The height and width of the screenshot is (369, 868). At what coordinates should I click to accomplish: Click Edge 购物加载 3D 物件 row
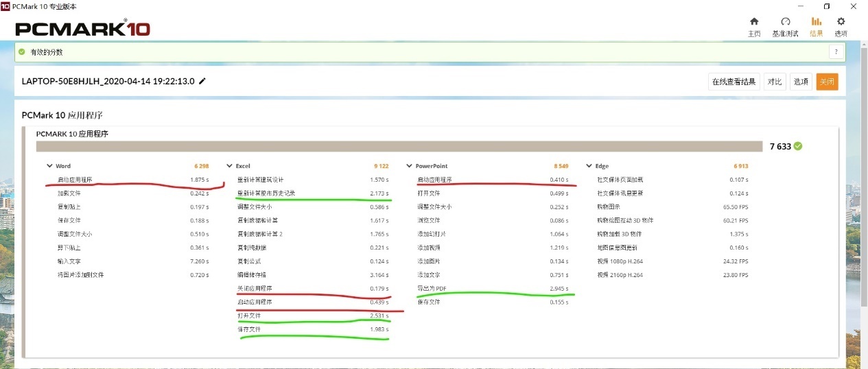pos(672,234)
